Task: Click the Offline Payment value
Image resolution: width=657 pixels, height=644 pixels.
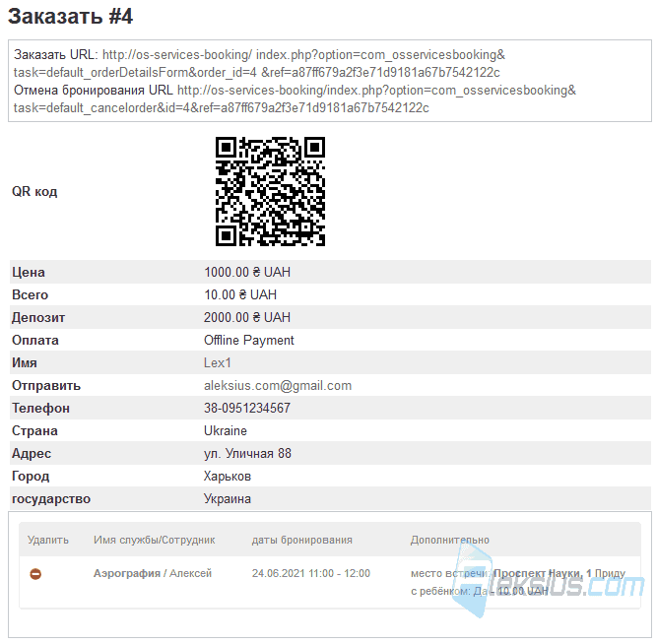Action: [249, 341]
